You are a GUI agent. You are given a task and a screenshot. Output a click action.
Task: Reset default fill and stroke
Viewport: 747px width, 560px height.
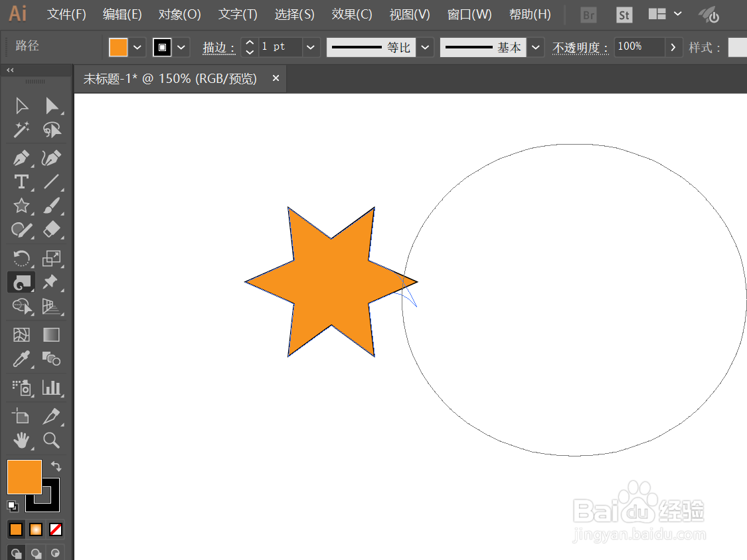pos(13,506)
